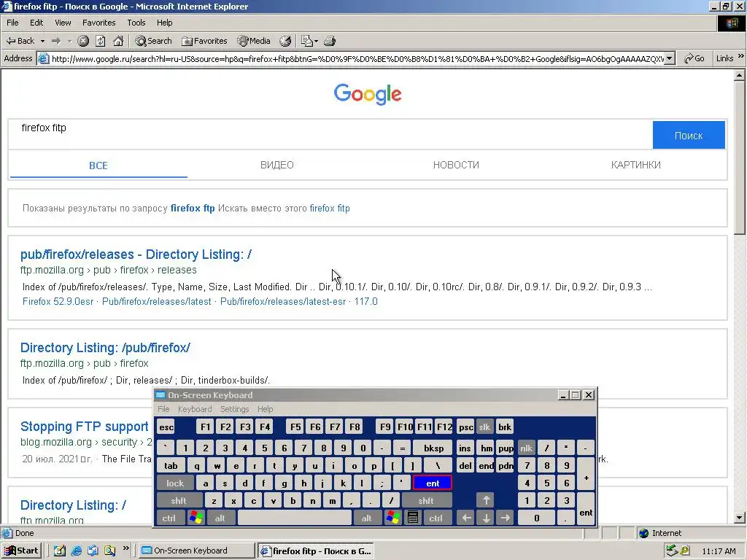Open the Windows Start menu

(x=21, y=551)
